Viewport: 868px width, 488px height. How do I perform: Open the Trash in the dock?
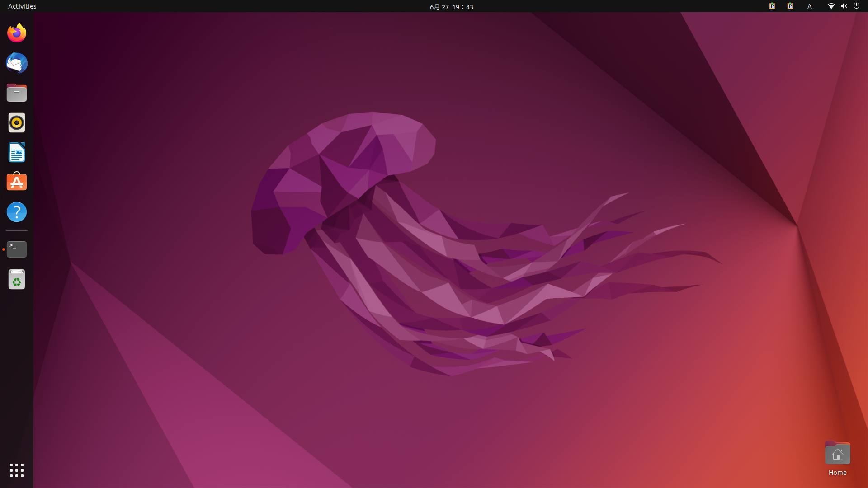pyautogui.click(x=17, y=279)
